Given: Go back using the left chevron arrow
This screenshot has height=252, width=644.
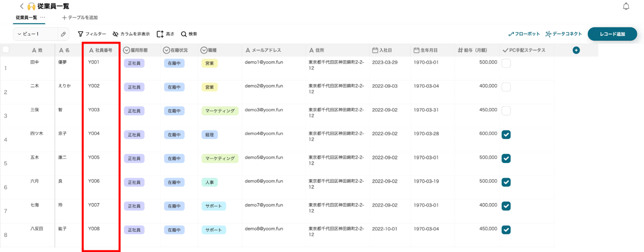Looking at the screenshot, I should [22, 6].
